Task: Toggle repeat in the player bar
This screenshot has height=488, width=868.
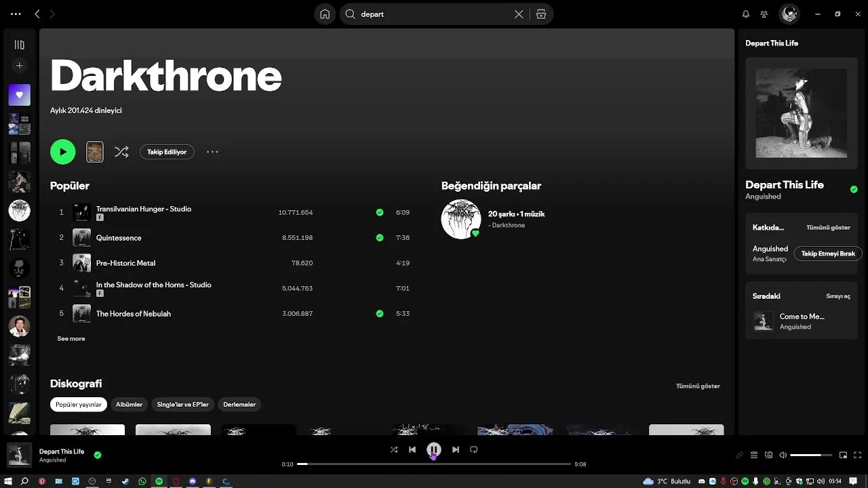Action: pos(474,449)
